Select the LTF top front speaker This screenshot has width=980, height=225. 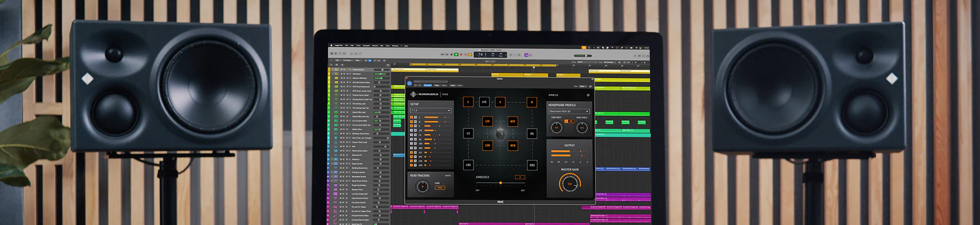[487, 121]
